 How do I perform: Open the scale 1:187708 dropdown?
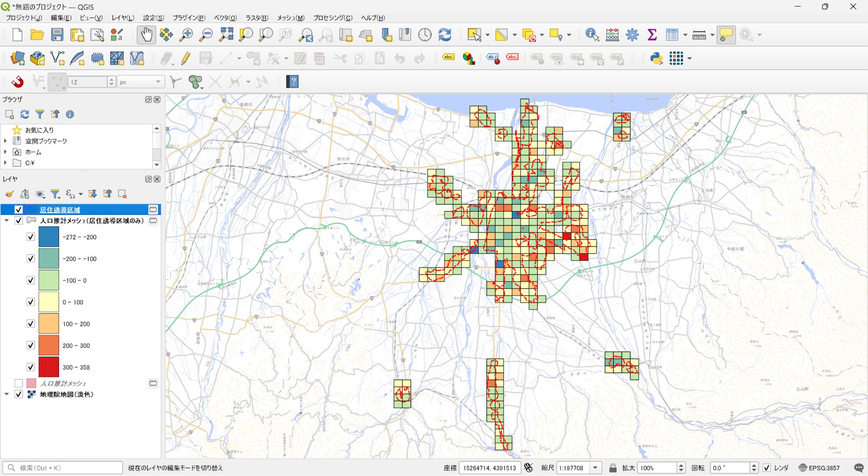point(595,468)
